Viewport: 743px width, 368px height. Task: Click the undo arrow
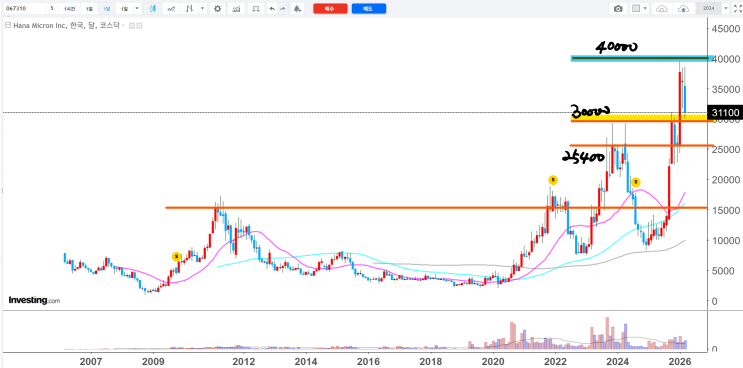(x=272, y=9)
